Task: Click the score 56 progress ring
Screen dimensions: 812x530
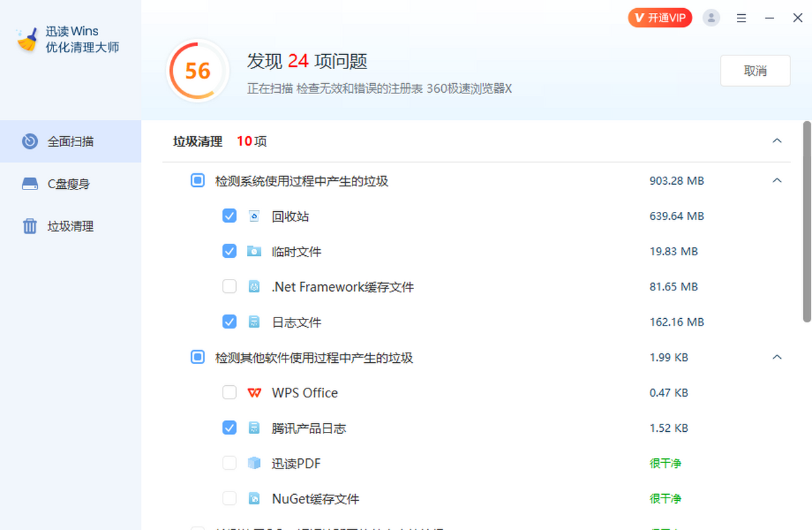Action: pos(198,71)
